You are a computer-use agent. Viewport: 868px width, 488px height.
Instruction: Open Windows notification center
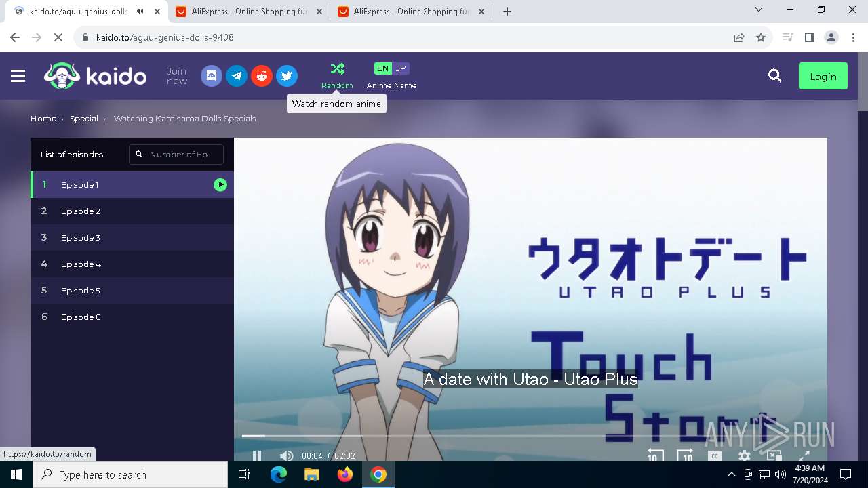pyautogui.click(x=846, y=474)
